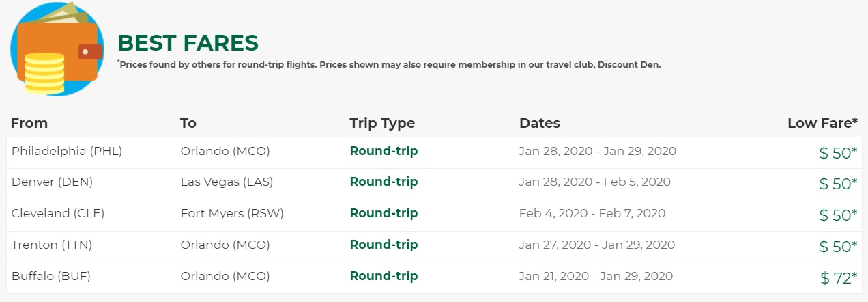Open the Cleveland to Fort Myers Round-trip link
The width and height of the screenshot is (868, 302).
384,213
